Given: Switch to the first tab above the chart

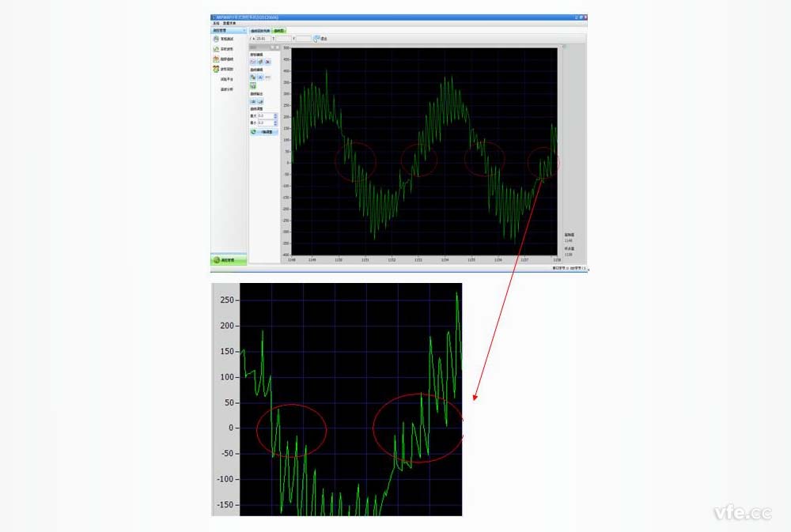Looking at the screenshot, I should pos(260,31).
